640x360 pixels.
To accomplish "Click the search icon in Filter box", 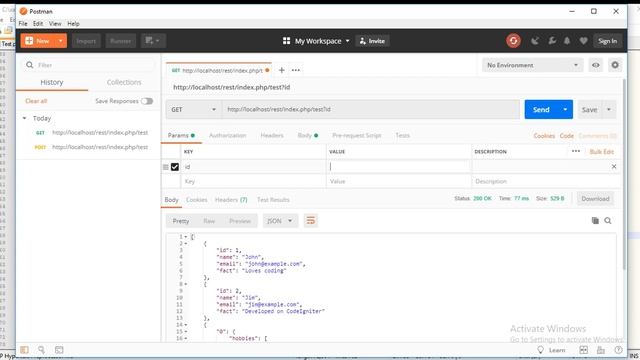I will (x=29, y=65).
